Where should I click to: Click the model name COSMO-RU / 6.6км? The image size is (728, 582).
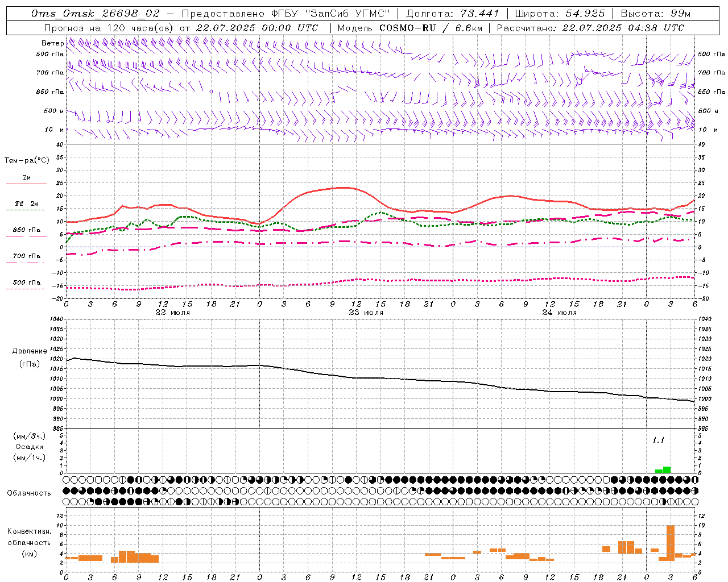[430, 28]
